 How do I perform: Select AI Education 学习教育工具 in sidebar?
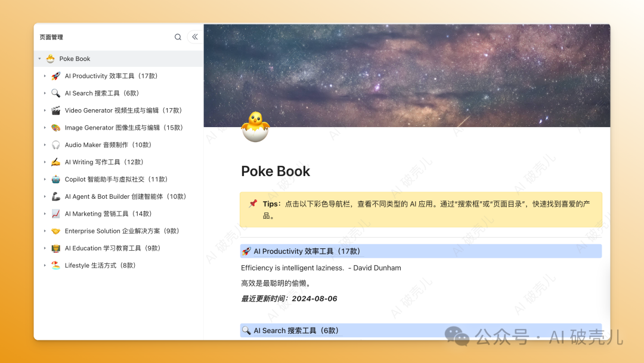112,248
